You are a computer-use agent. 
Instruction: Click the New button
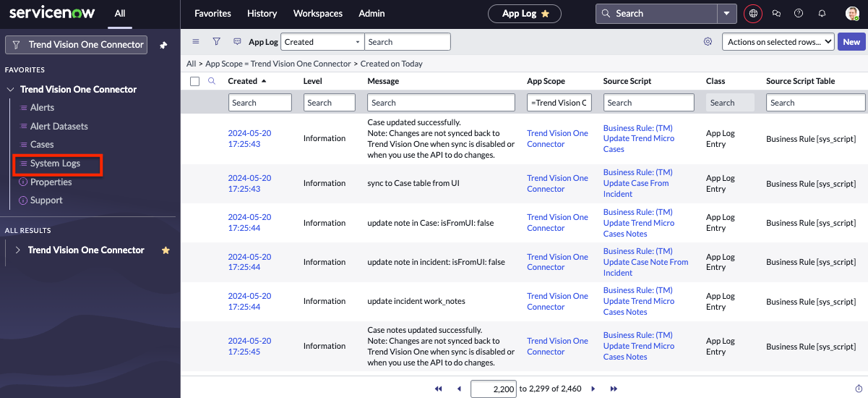(x=851, y=42)
